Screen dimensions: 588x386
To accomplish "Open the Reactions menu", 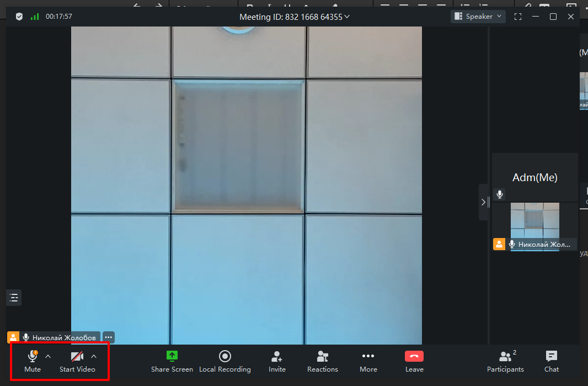I will [323, 362].
